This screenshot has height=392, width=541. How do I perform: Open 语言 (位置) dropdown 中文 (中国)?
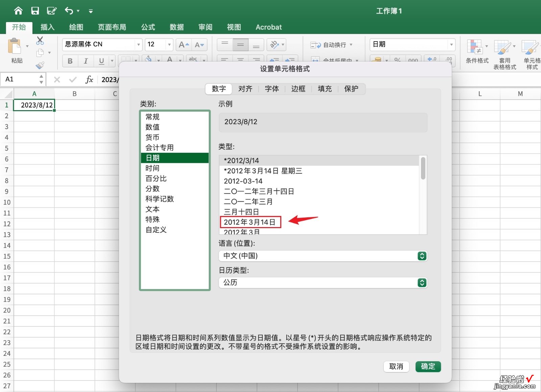323,256
